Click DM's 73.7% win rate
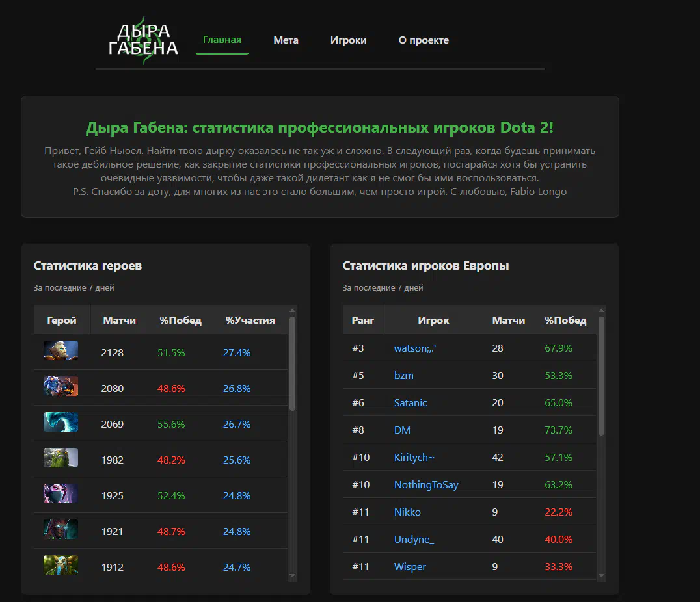Screen dimensions: 700x602 [558, 430]
